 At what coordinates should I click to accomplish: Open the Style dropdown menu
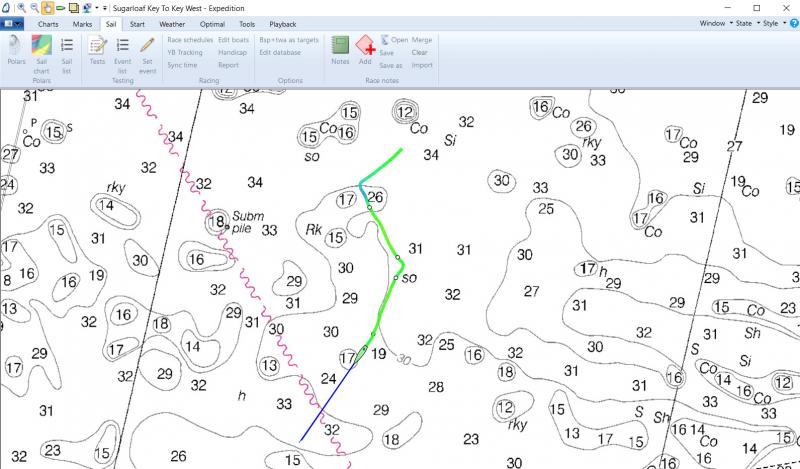pos(774,22)
